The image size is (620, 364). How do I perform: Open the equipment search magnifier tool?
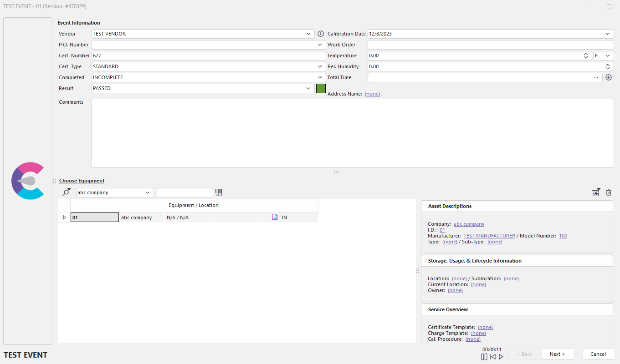(67, 192)
